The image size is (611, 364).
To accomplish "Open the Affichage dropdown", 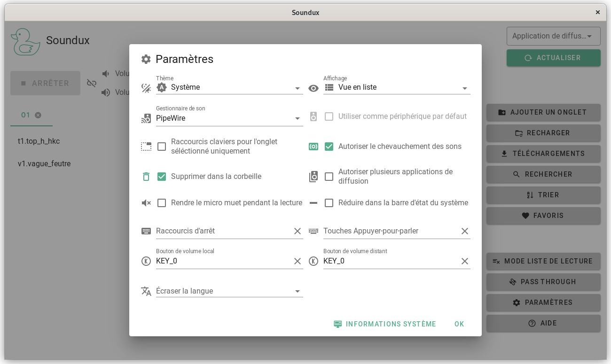I will pos(397,87).
